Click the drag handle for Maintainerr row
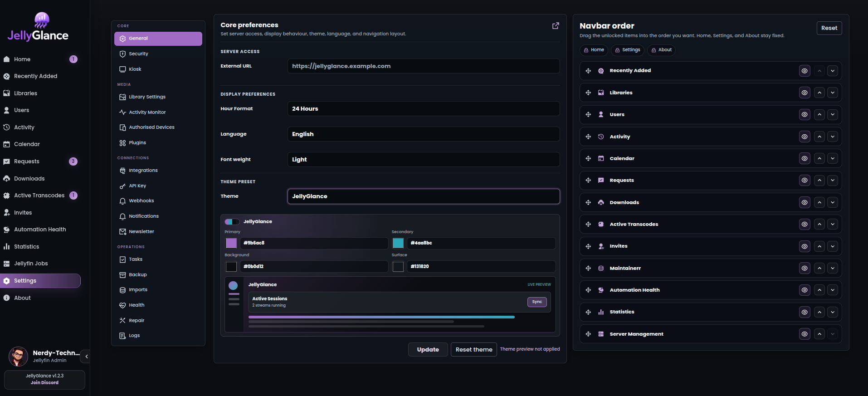Viewport: 868px width, 396px height. tap(588, 268)
